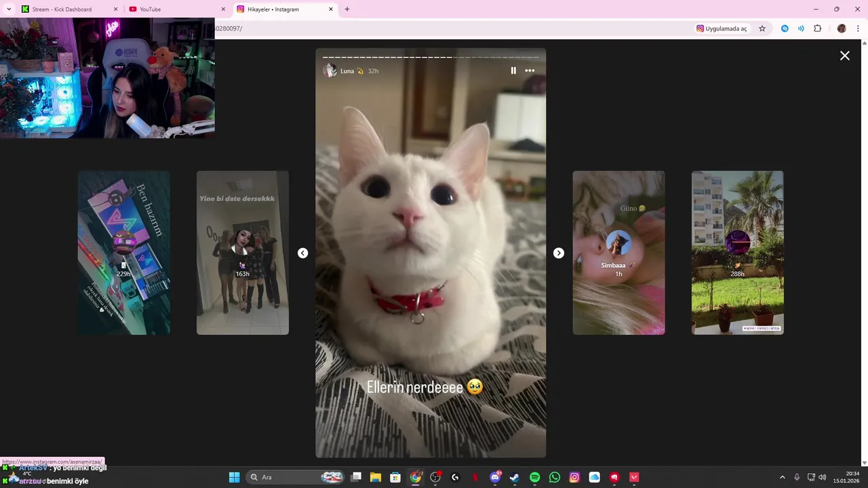Click the taskbar search box 'Ara'
Screen dimensions: 868x488
[x=296, y=477]
